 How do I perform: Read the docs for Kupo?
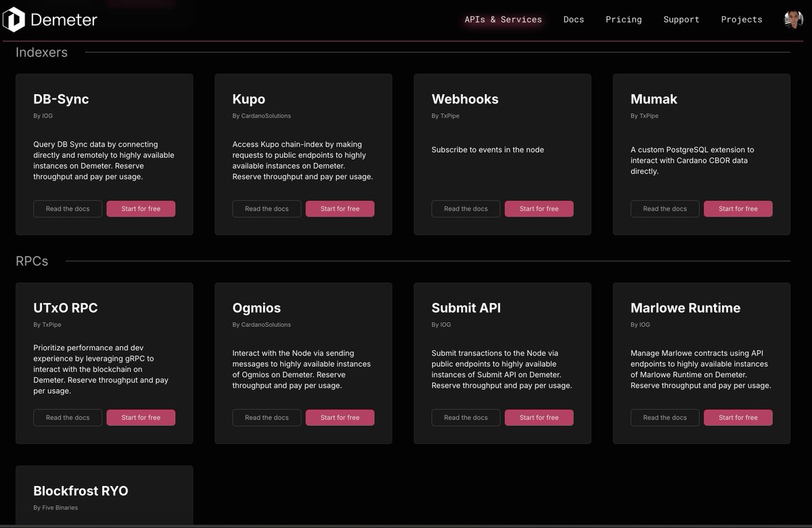267,208
